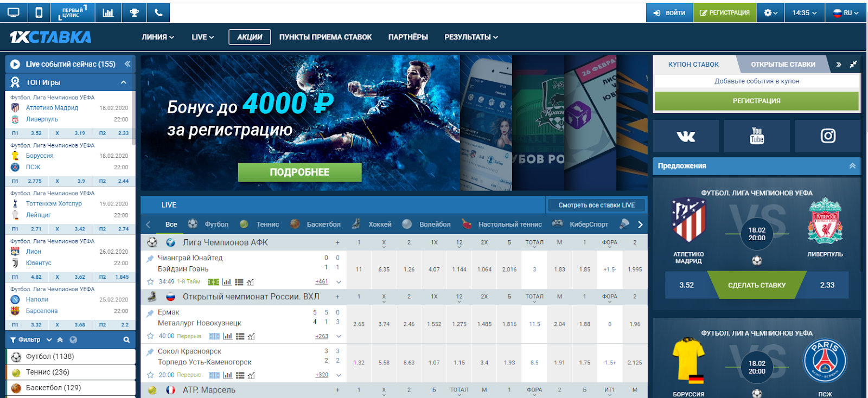Click the search icon in Фильтр bar
The image size is (868, 398).
(126, 340)
